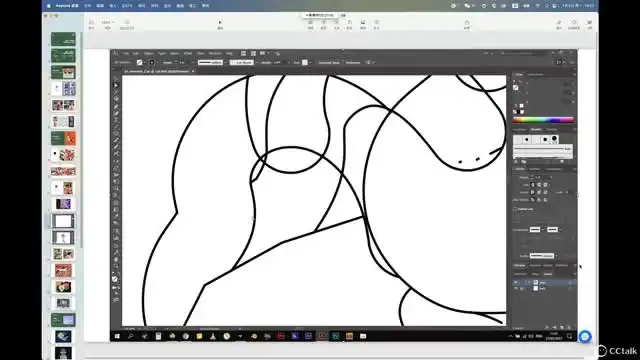The height and width of the screenshot is (360, 640).
Task: Select the Zoom tool in Illustrator
Action: click(x=116, y=267)
